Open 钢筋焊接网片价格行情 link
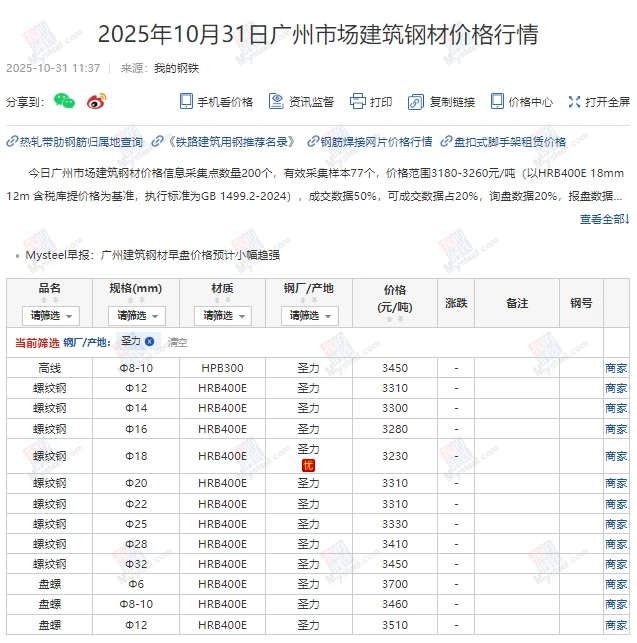The height and width of the screenshot is (643, 637). tap(370, 142)
